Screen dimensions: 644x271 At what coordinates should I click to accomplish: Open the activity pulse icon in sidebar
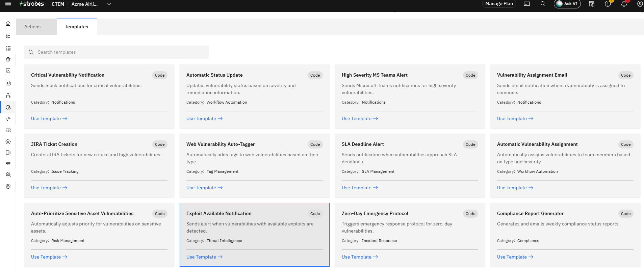pyautogui.click(x=8, y=119)
